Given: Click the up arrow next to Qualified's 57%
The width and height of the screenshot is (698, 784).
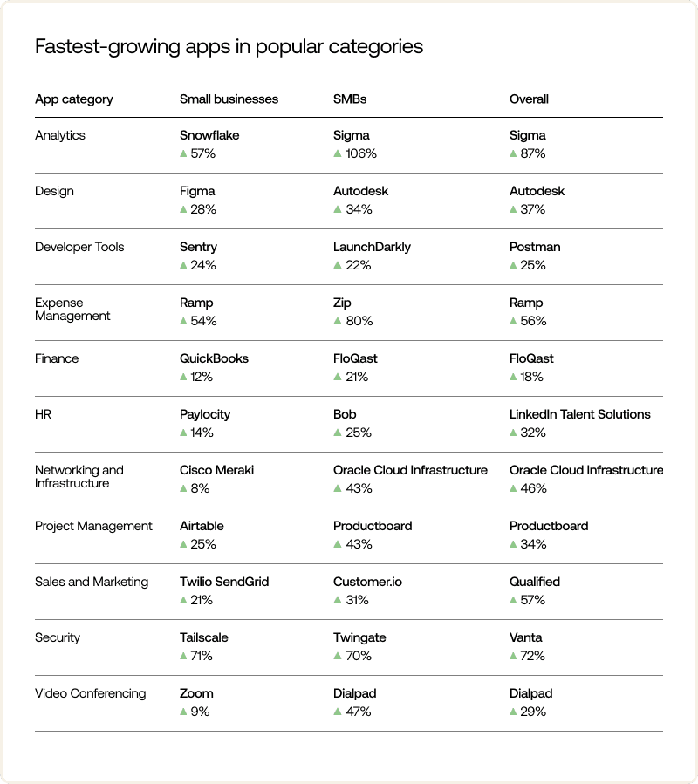Looking at the screenshot, I should (514, 600).
